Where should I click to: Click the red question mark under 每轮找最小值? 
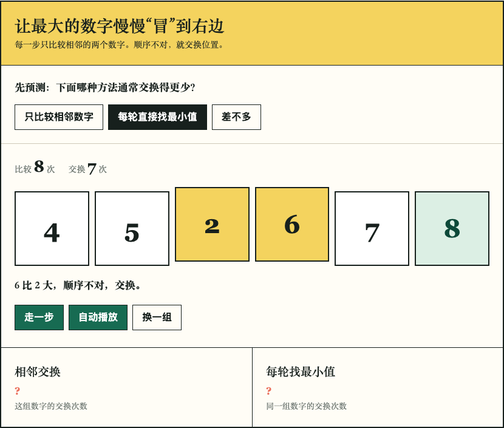(269, 391)
